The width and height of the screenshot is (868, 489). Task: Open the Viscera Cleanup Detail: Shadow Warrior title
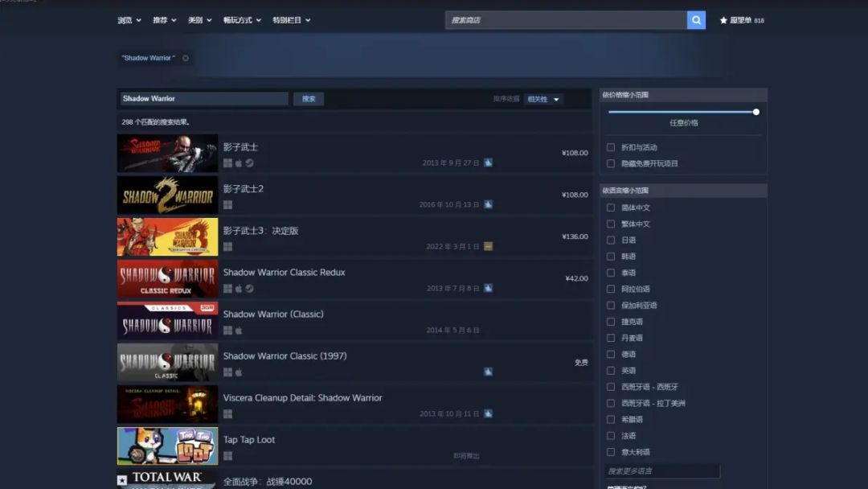[302, 397]
